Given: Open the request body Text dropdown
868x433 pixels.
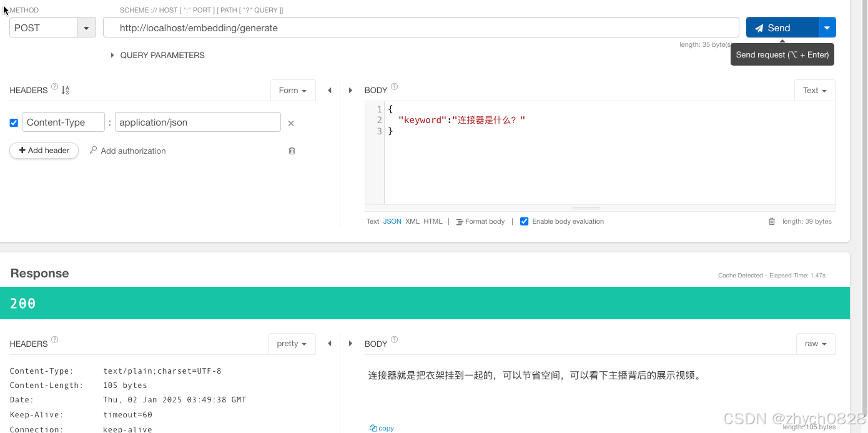Looking at the screenshot, I should coord(814,91).
